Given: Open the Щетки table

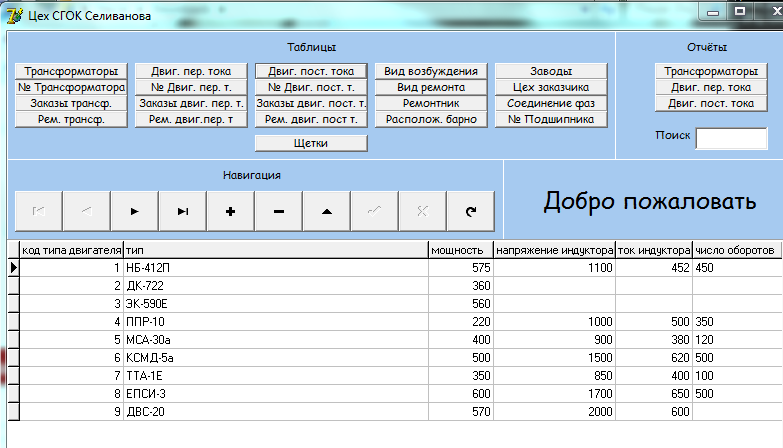Looking at the screenshot, I should (311, 143).
